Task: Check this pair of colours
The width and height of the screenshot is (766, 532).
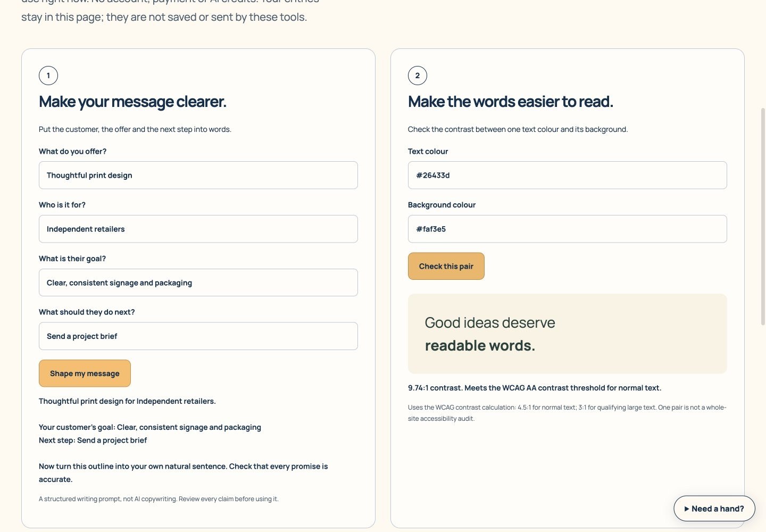Action: pyautogui.click(x=446, y=266)
